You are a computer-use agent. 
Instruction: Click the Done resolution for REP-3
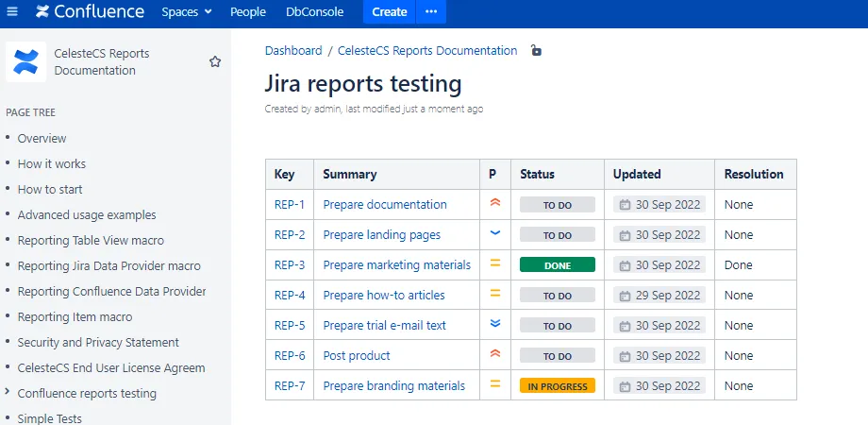(x=739, y=264)
